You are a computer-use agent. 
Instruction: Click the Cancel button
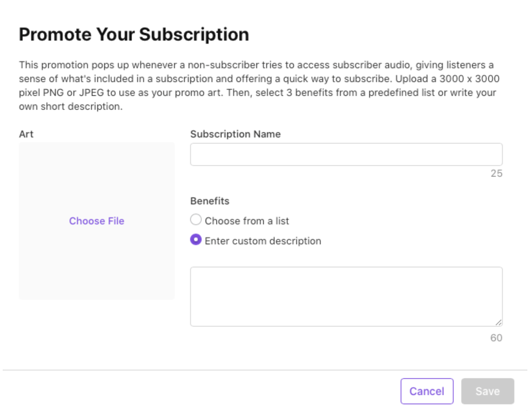click(x=427, y=391)
